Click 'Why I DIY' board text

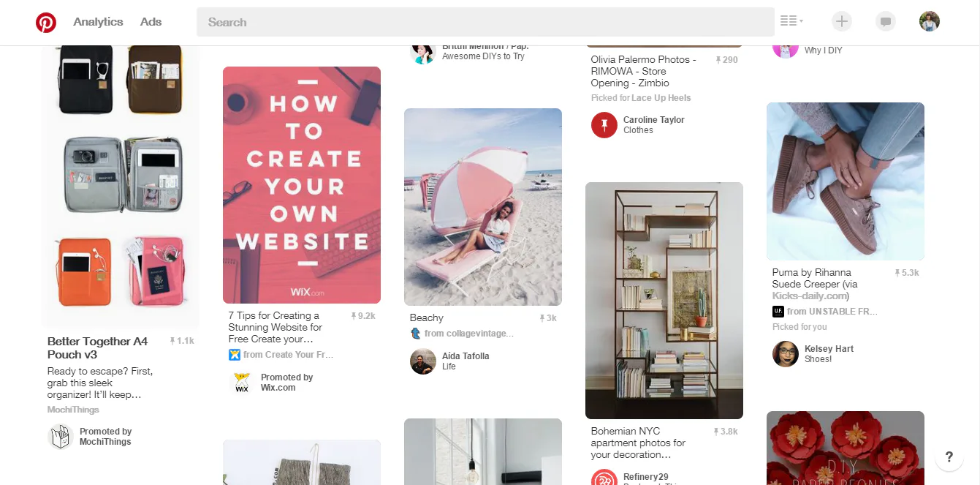(824, 50)
